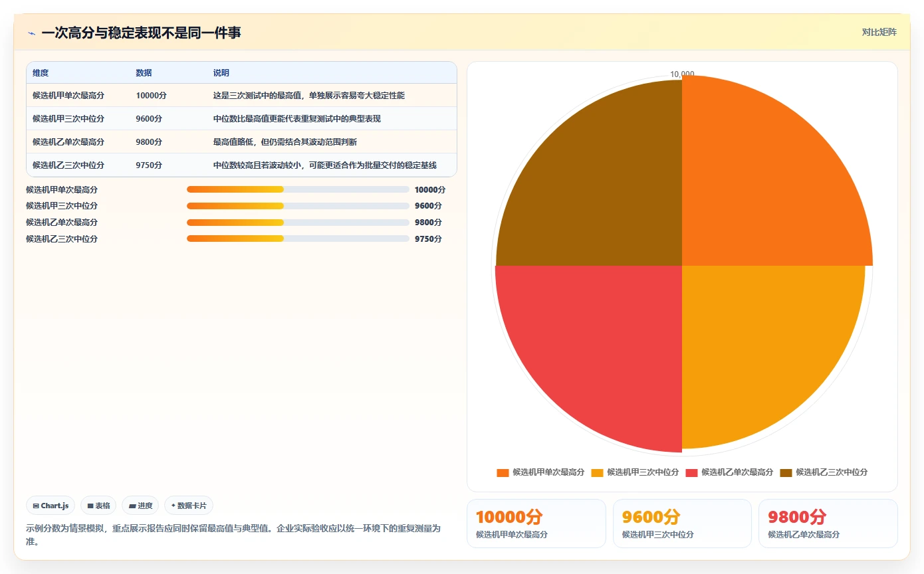Click description starting 中位数比最高值更能代表
The width and height of the screenshot is (924, 574).
pos(296,119)
